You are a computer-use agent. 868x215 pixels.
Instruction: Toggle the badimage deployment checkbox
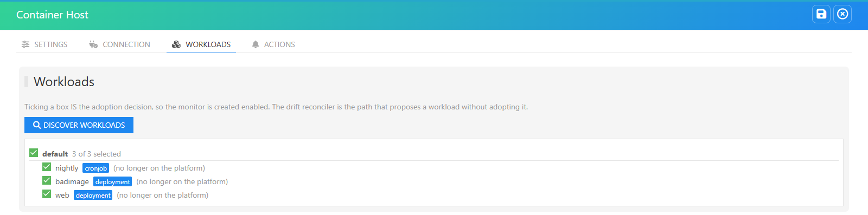point(47,180)
